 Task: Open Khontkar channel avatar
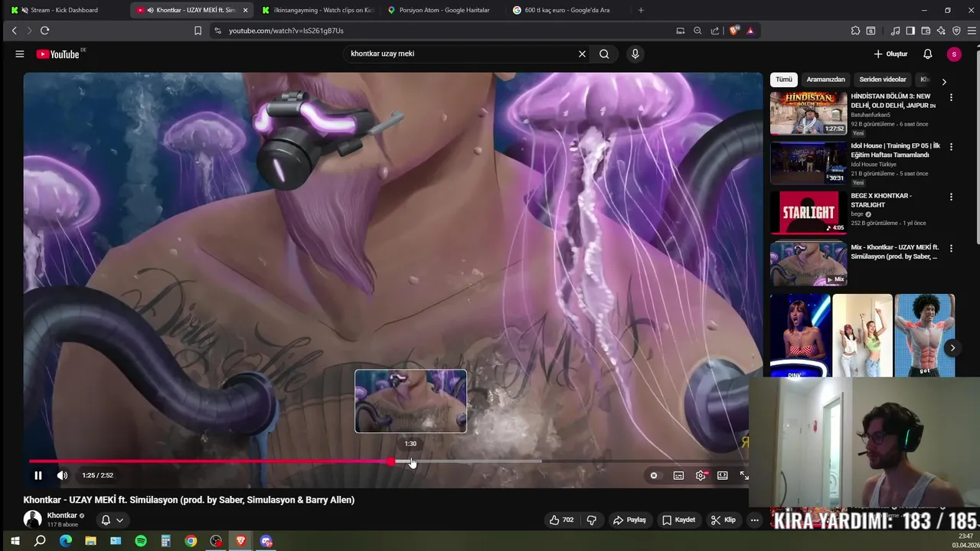pos(32,520)
